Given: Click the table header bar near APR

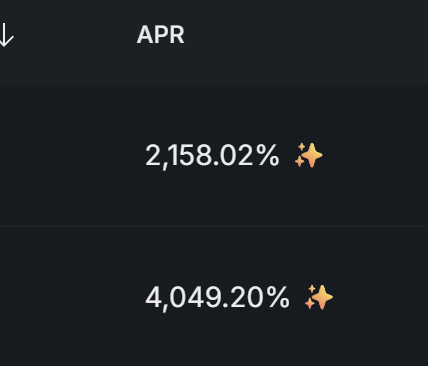Looking at the screenshot, I should coord(214,42).
